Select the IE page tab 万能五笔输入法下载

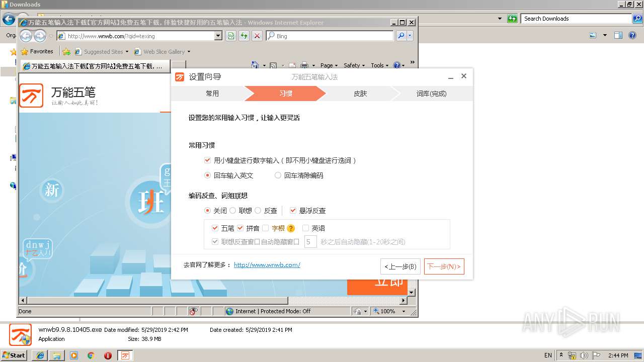point(95,66)
